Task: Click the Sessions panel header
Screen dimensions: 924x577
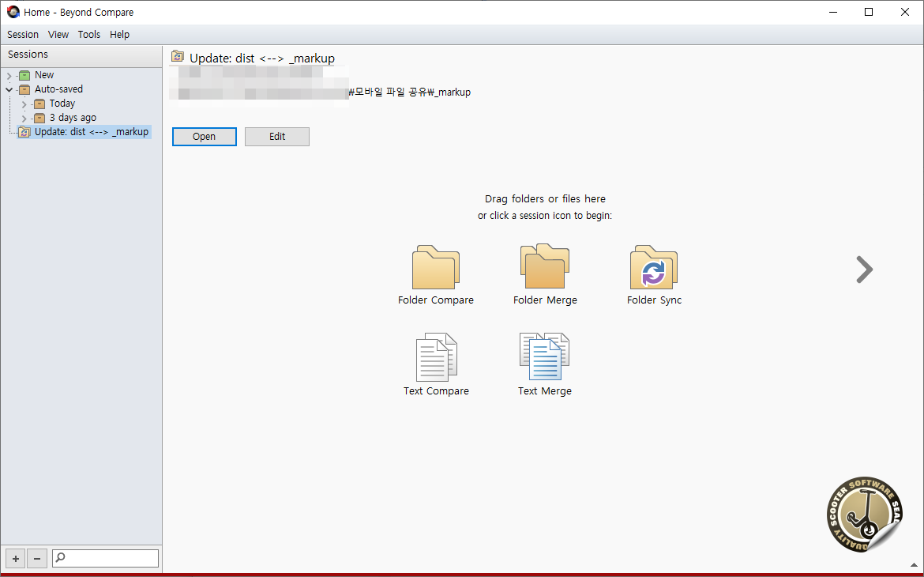Action: (x=81, y=55)
